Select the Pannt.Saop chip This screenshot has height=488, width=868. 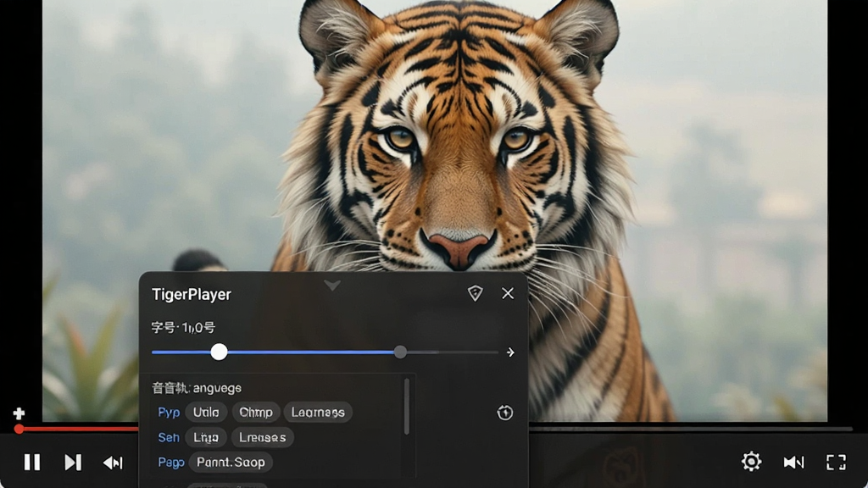click(231, 462)
